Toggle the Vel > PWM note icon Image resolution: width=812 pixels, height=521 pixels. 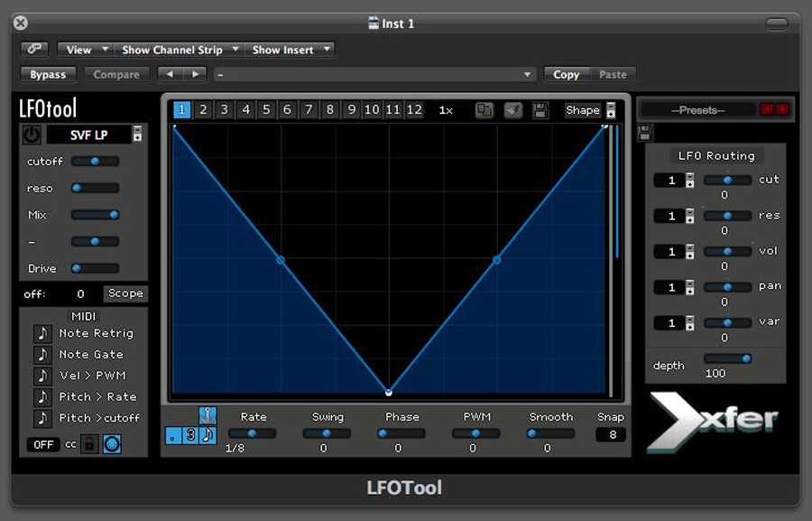click(x=42, y=376)
